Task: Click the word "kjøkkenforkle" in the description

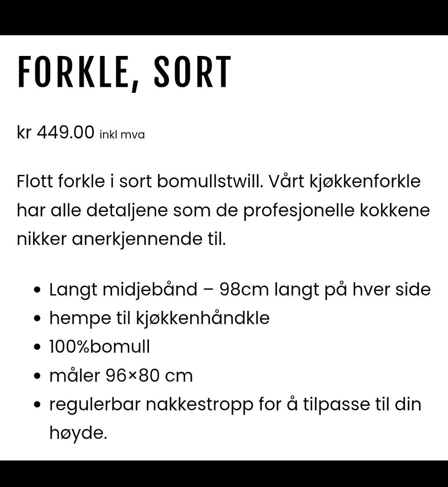Action: point(365,182)
